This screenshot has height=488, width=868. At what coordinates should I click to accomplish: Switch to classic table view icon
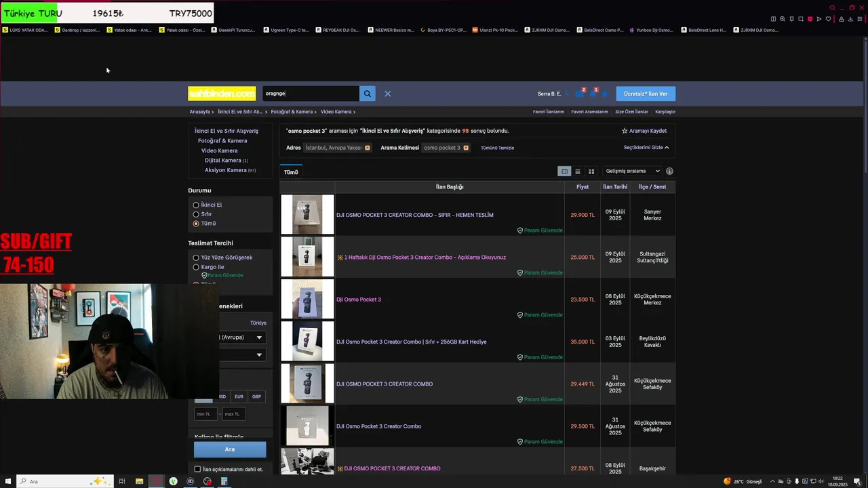[564, 171]
